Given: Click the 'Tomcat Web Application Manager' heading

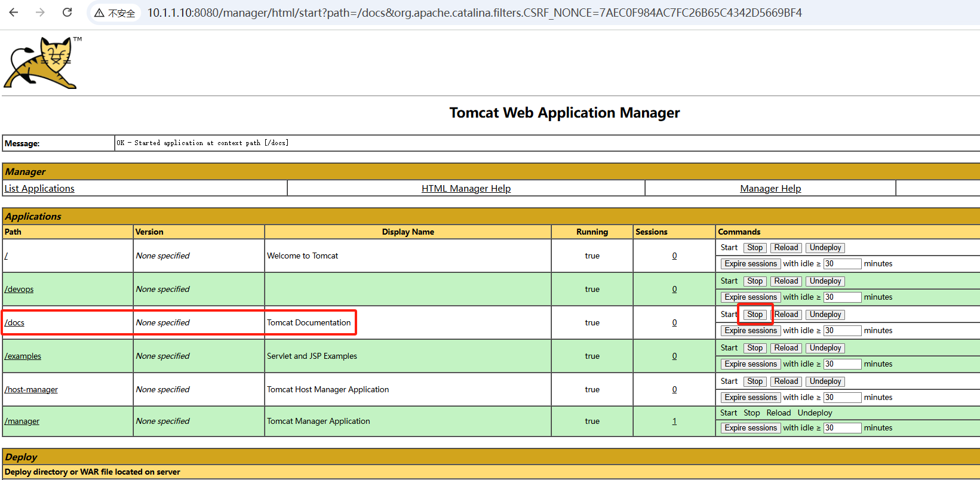Looking at the screenshot, I should coord(564,113).
